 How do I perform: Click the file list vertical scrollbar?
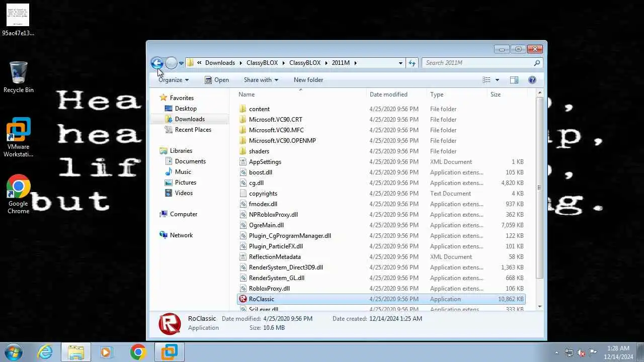pyautogui.click(x=539, y=188)
